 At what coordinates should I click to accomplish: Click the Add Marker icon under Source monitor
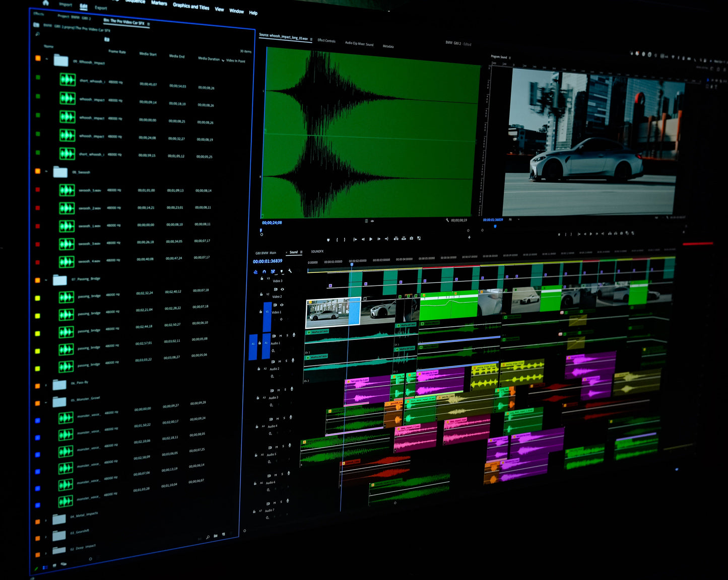[x=328, y=240]
